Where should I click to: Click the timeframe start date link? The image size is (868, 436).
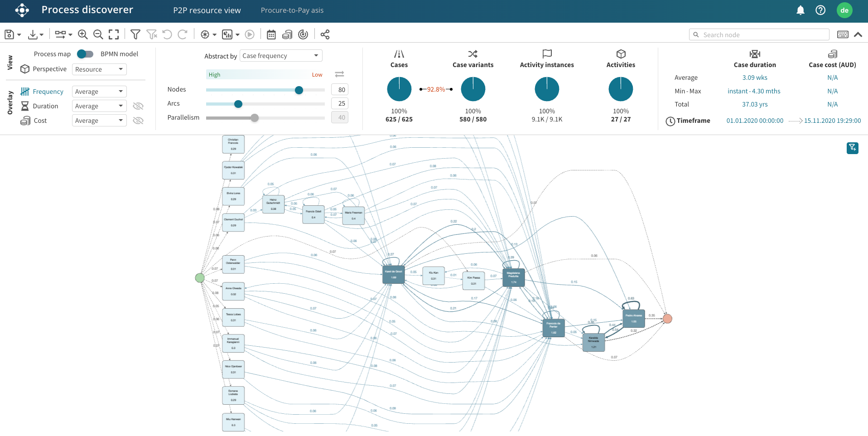pos(755,121)
